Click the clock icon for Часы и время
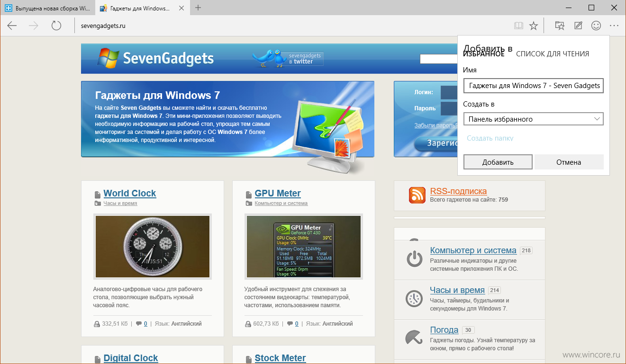This screenshot has width=626, height=364. [x=414, y=299]
